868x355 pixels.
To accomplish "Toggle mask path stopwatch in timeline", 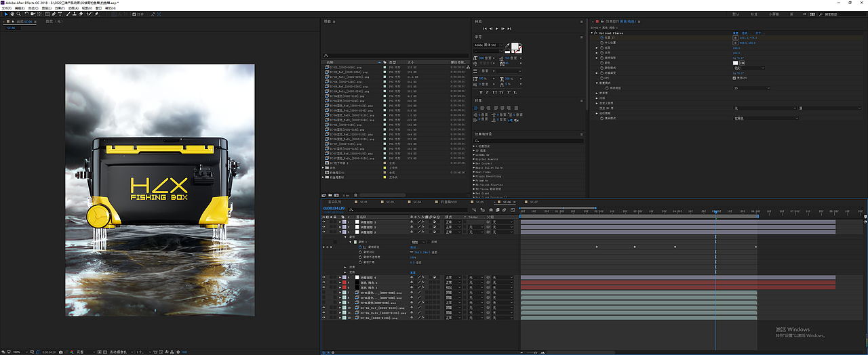I will pos(360,247).
